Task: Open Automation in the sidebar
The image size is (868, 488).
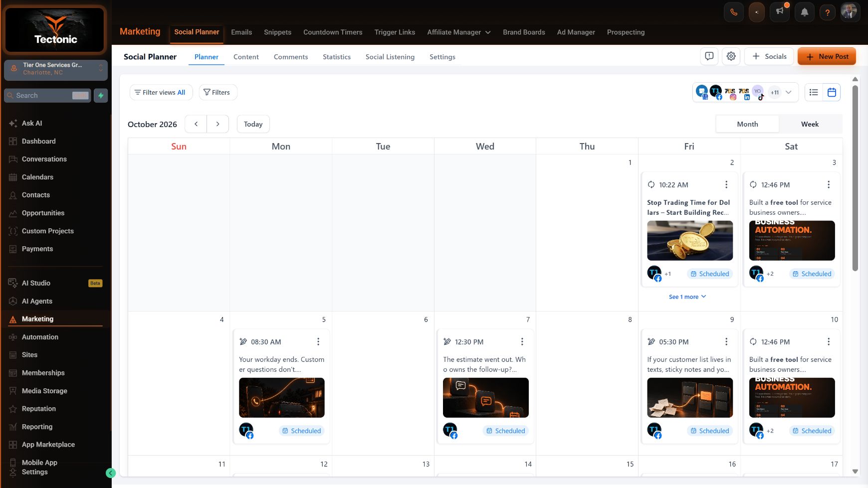Action: point(40,337)
